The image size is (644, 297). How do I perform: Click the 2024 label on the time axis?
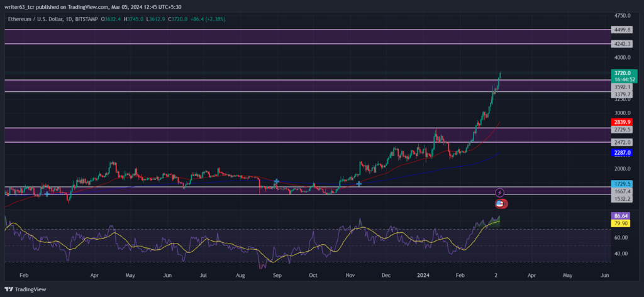pos(423,274)
